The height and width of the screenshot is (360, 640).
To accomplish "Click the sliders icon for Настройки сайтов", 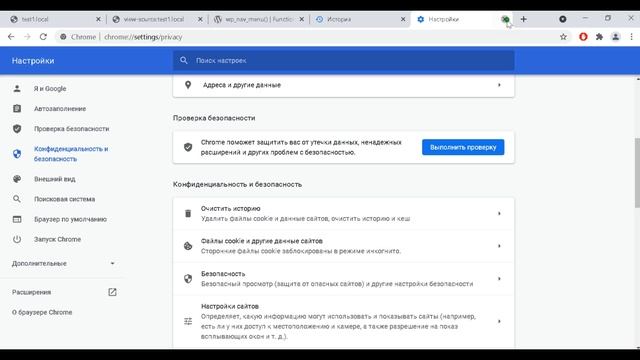I will click(188, 321).
